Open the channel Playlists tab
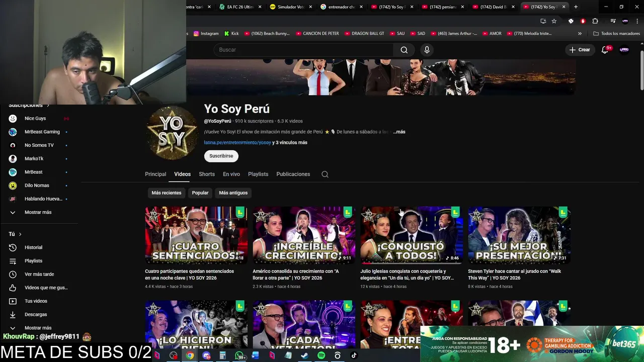 point(258,174)
